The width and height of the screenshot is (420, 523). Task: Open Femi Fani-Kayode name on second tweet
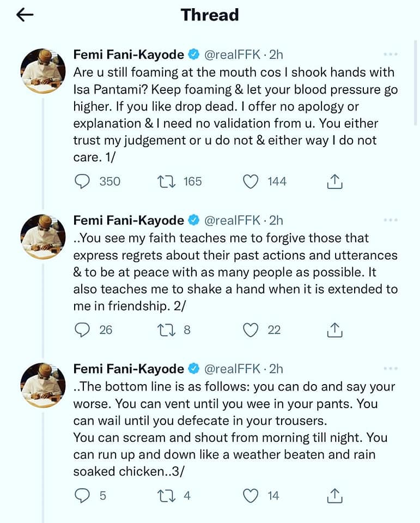click(129, 220)
